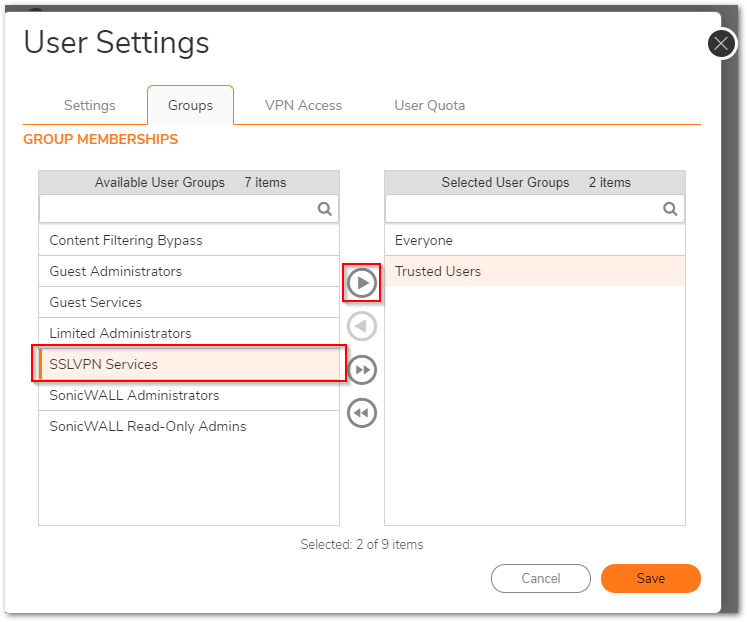Screen dimensions: 747x622
Task: Close the User Settings dialog
Action: coord(721,43)
